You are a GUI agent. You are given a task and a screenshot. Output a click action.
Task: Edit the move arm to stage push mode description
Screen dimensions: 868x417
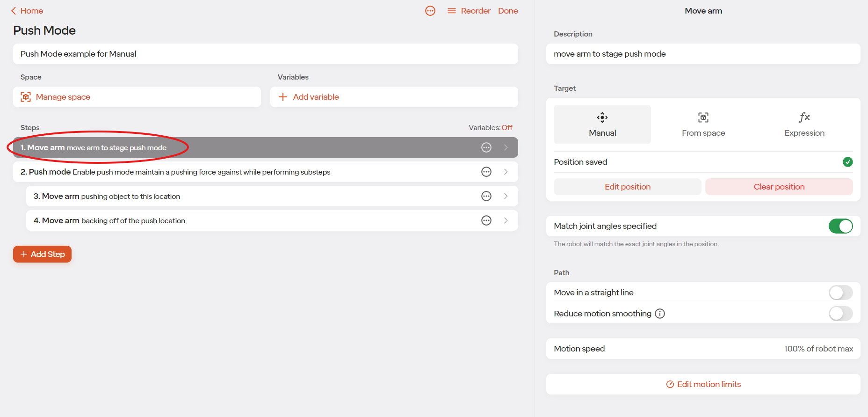click(x=703, y=54)
